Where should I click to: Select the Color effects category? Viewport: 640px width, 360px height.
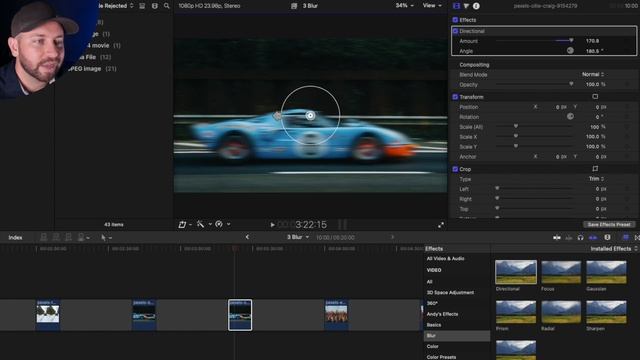point(432,346)
